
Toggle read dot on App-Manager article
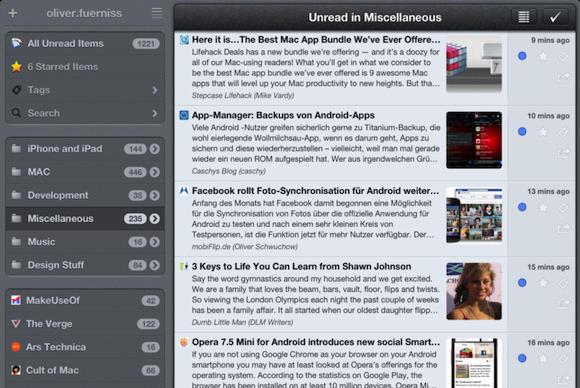522,132
